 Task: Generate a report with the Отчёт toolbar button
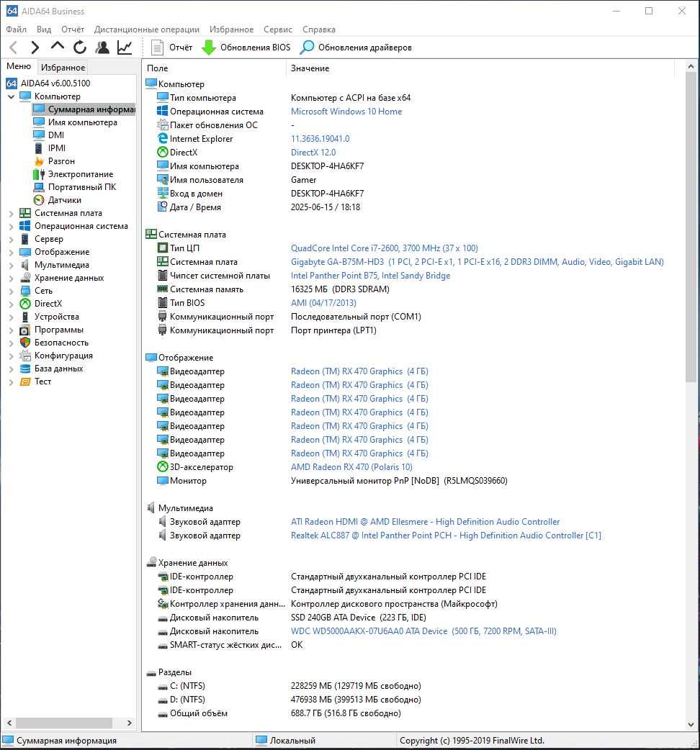tap(171, 48)
